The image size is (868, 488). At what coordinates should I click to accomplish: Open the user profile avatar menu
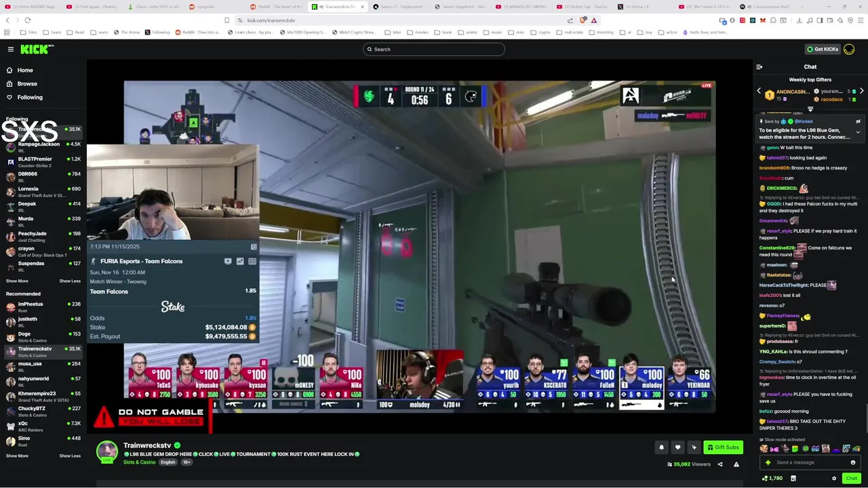(849, 49)
